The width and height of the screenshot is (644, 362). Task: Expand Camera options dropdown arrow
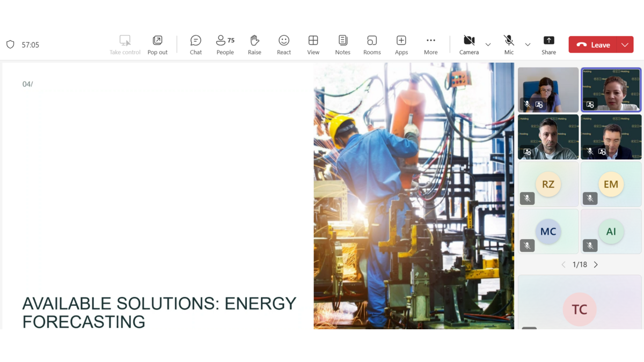coord(488,45)
